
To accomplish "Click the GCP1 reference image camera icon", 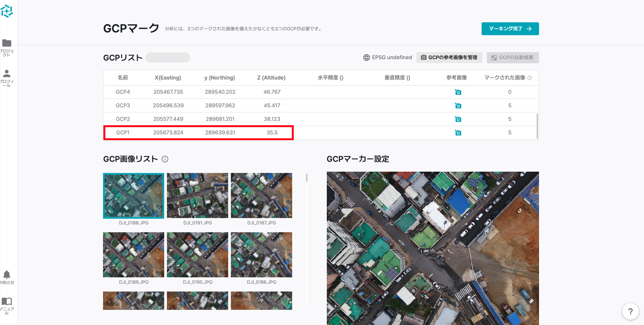I will coord(458,133).
